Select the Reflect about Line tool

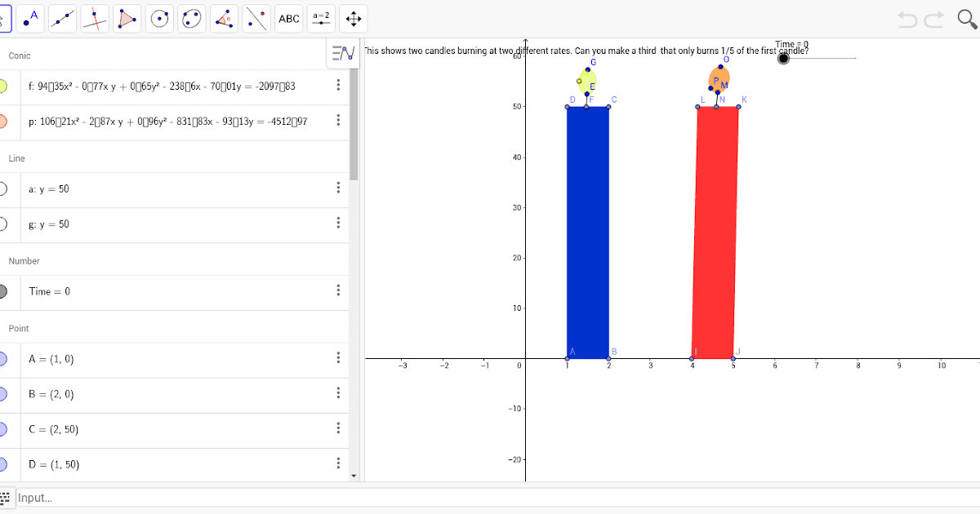click(x=256, y=18)
